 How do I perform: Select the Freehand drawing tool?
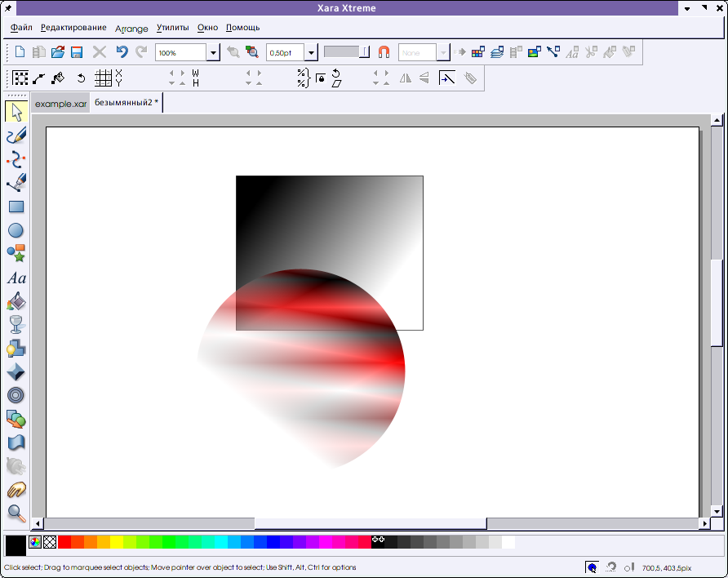coord(16,136)
